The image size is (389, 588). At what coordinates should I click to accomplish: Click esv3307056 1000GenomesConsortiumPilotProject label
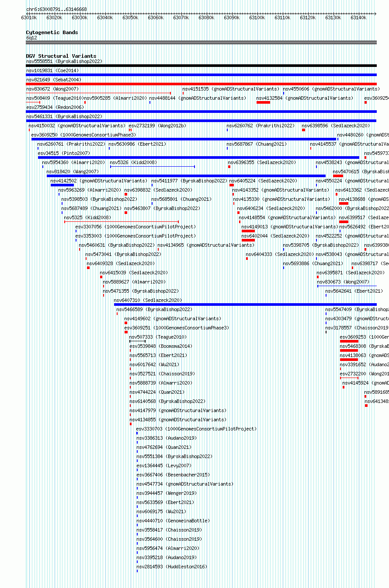(x=135, y=227)
